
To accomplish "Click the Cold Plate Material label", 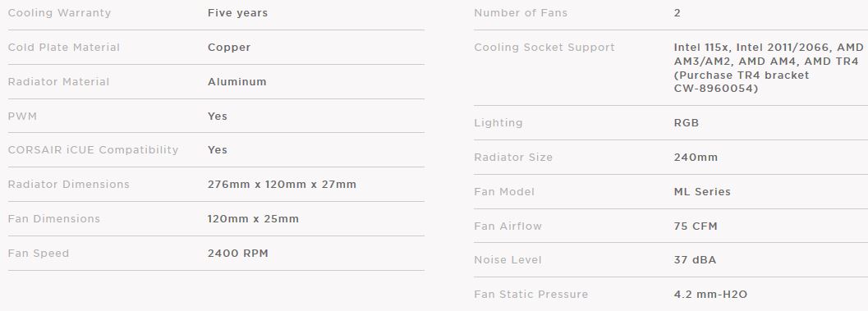I will [64, 47].
